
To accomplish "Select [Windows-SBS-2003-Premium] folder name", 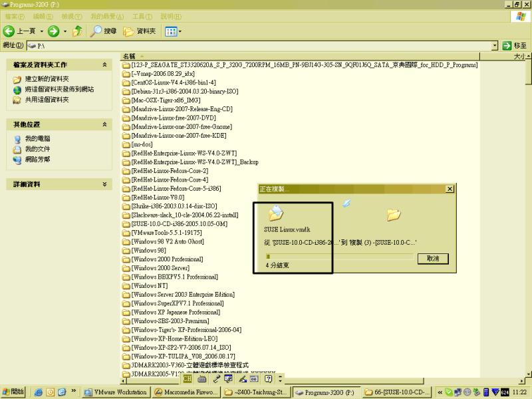I will (x=170, y=321).
